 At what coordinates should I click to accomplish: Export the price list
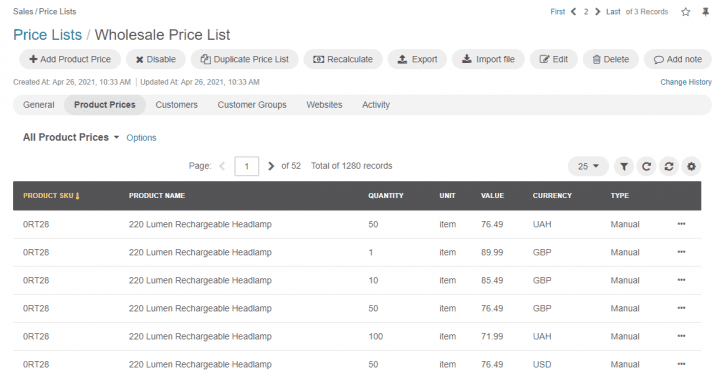pyautogui.click(x=417, y=59)
